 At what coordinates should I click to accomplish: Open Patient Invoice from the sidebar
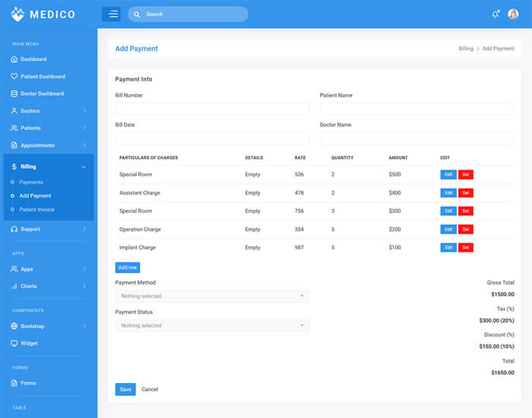[x=36, y=210]
